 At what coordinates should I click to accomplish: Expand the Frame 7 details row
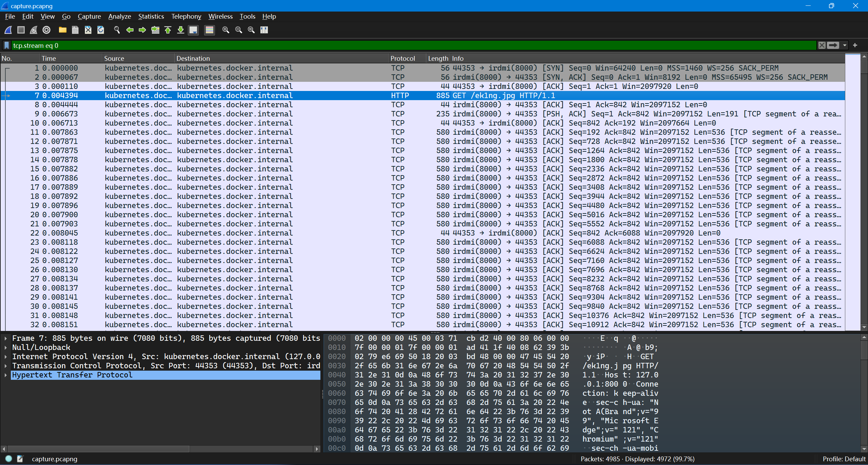tap(6, 338)
